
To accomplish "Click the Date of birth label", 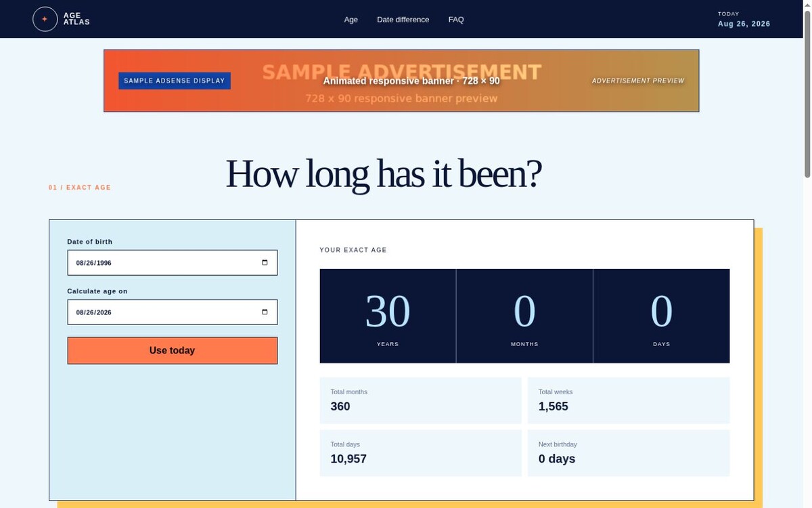I will pos(90,242).
